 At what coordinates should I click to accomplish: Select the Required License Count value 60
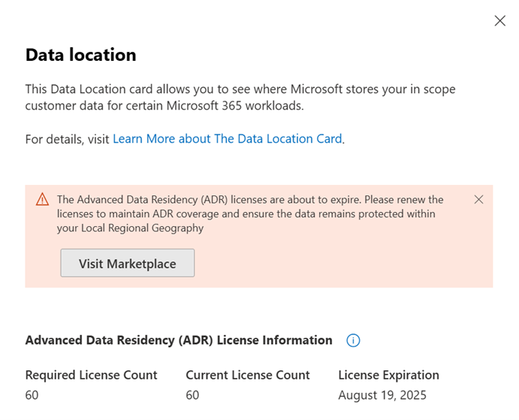[x=32, y=394]
